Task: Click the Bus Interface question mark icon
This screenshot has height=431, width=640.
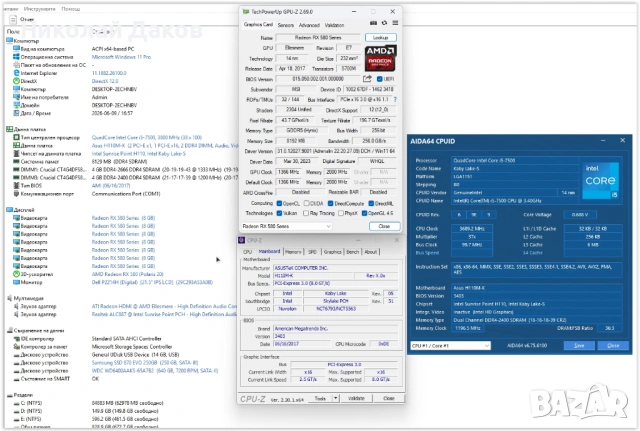Action: coord(395,99)
